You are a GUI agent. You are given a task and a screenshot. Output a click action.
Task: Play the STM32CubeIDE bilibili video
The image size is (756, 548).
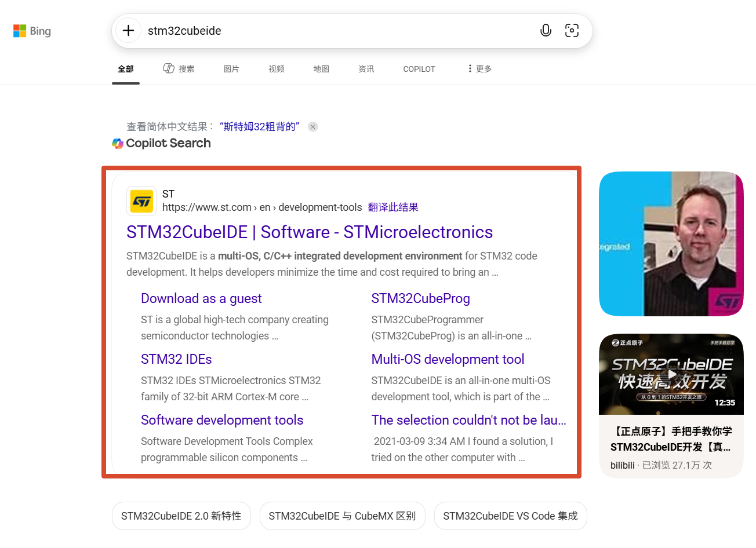pyautogui.click(x=671, y=374)
